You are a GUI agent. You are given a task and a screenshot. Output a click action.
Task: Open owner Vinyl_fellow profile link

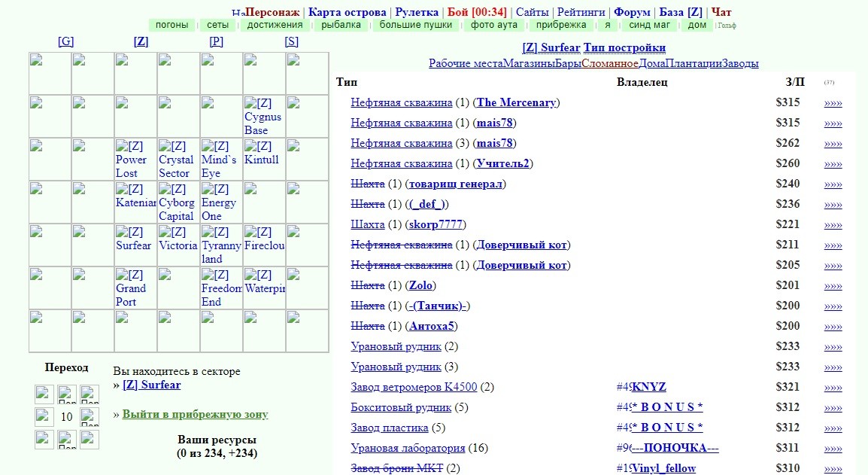[663, 468]
